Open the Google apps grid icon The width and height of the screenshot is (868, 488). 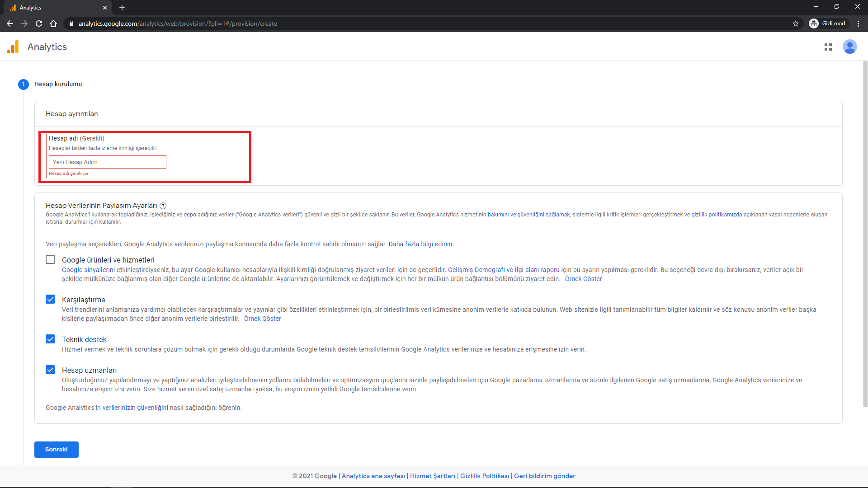click(x=828, y=47)
